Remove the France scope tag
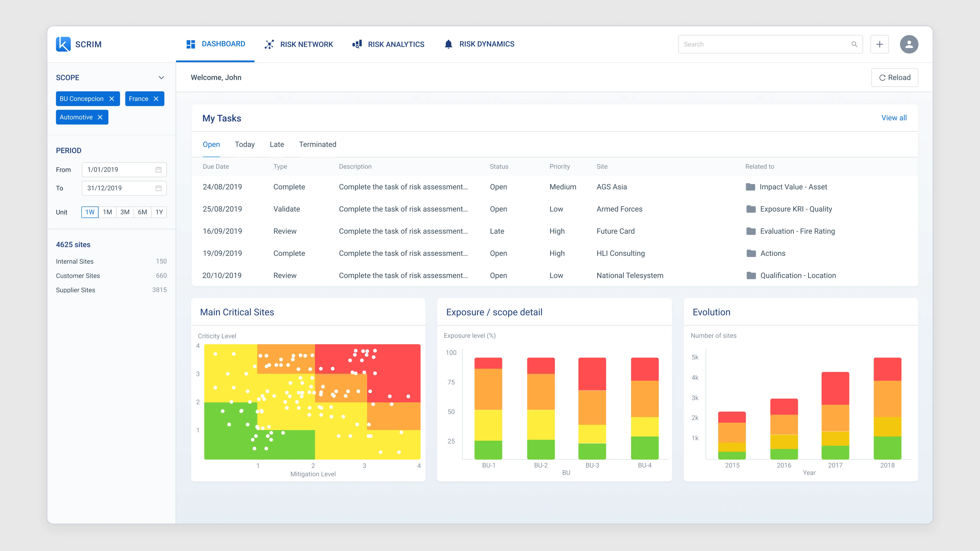This screenshot has width=980, height=551. click(156, 99)
